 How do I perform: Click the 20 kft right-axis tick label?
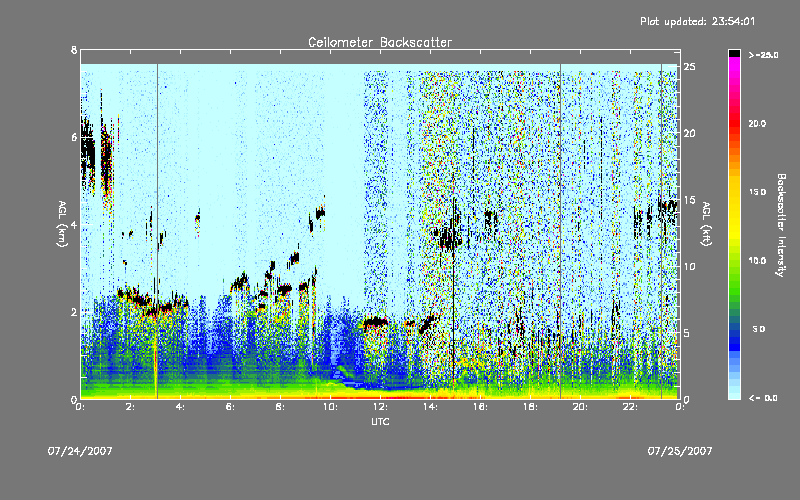click(x=690, y=133)
